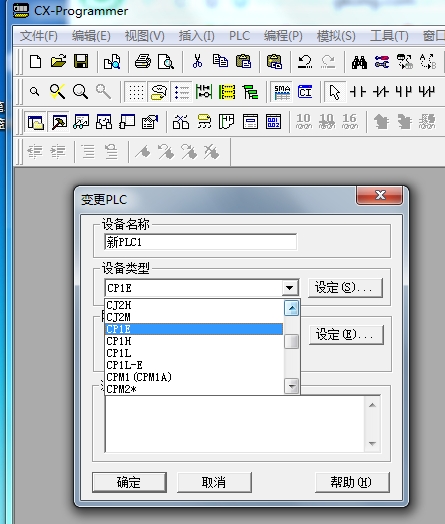Click the SMA mnemonics view icon
The height and width of the screenshot is (524, 445).
(282, 92)
